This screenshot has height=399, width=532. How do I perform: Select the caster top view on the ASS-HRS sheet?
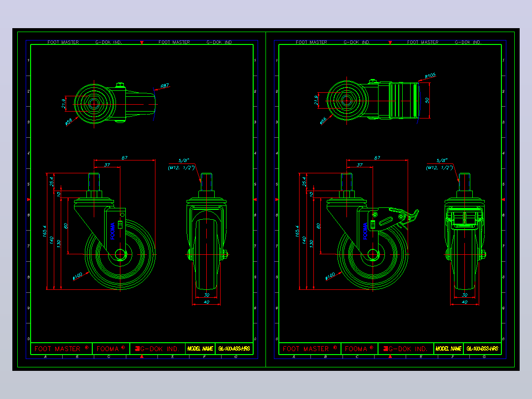[114, 103]
